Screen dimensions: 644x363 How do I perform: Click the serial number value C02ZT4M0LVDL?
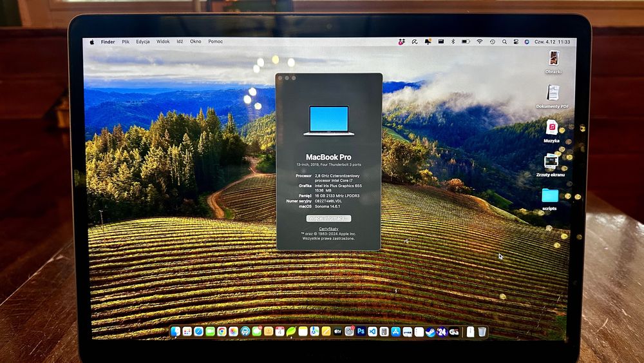328,201
